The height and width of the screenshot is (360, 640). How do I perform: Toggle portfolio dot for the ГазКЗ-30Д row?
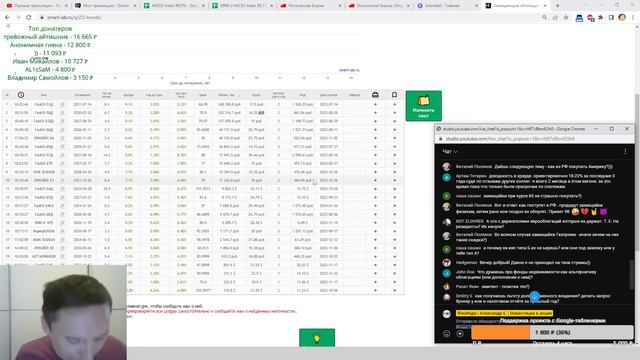(375, 113)
